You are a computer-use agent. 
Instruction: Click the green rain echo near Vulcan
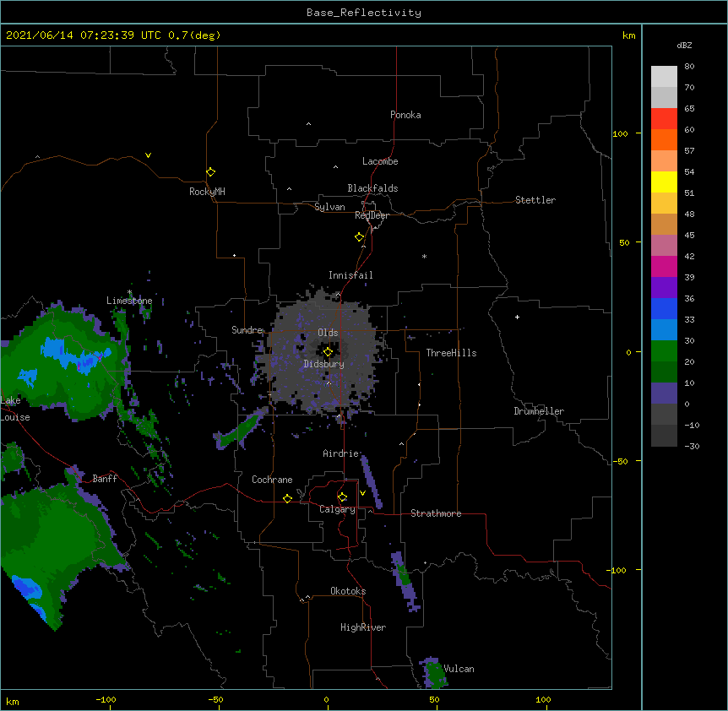point(436,674)
